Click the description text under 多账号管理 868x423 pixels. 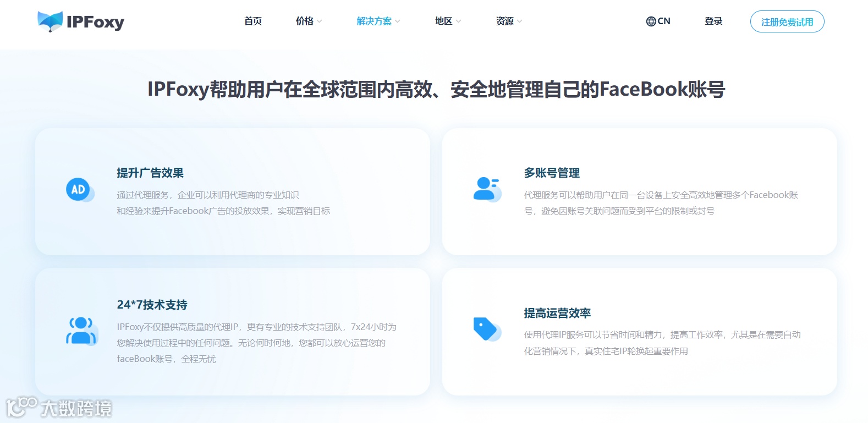[x=661, y=203]
